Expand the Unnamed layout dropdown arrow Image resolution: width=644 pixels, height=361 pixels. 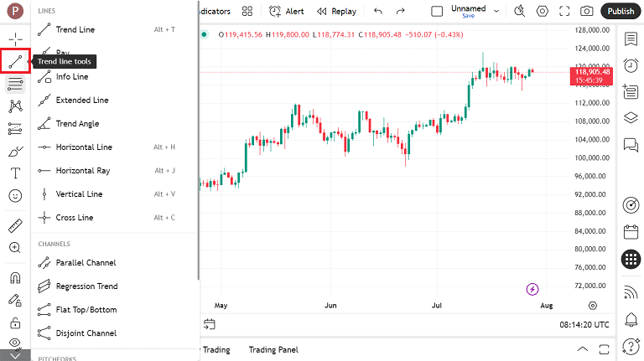pos(496,11)
